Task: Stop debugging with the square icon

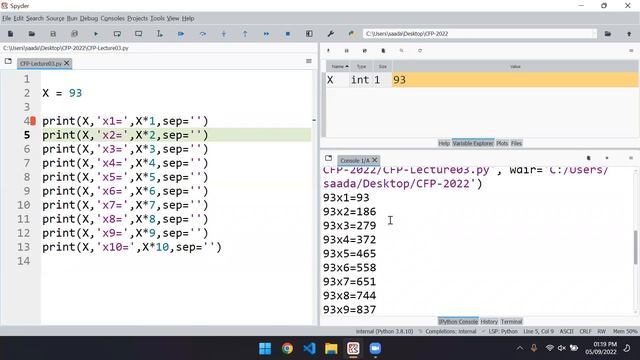Action: [x=288, y=34]
